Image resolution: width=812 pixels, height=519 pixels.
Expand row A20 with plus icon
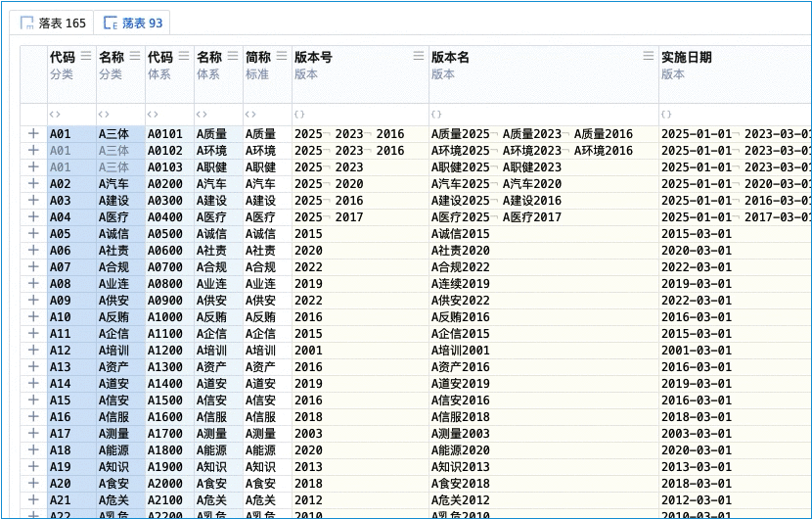coord(33,484)
